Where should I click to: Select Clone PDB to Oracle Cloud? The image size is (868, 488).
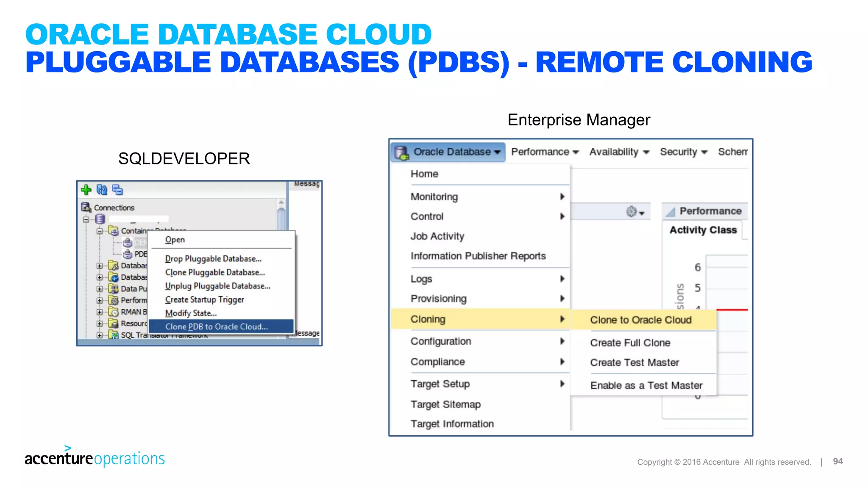pos(221,327)
